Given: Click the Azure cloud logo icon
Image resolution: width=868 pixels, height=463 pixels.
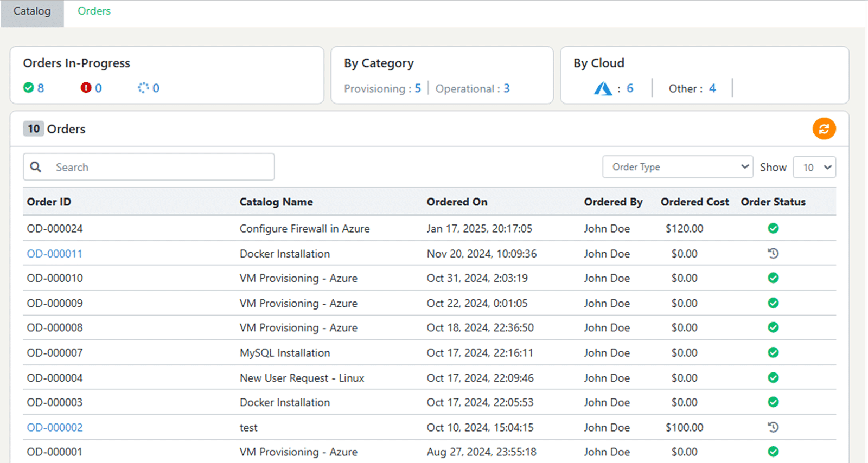Looking at the screenshot, I should click(x=603, y=88).
